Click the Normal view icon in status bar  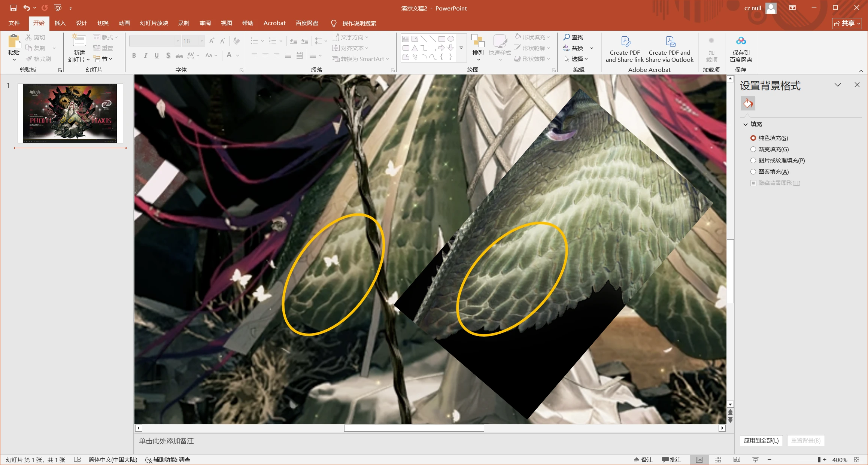[x=699, y=460]
